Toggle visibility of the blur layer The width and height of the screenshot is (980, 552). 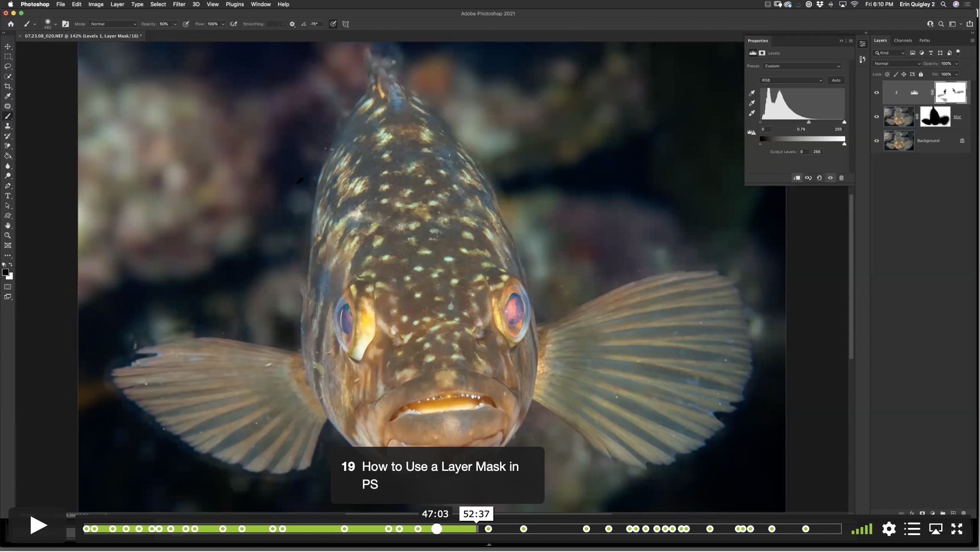(x=877, y=117)
